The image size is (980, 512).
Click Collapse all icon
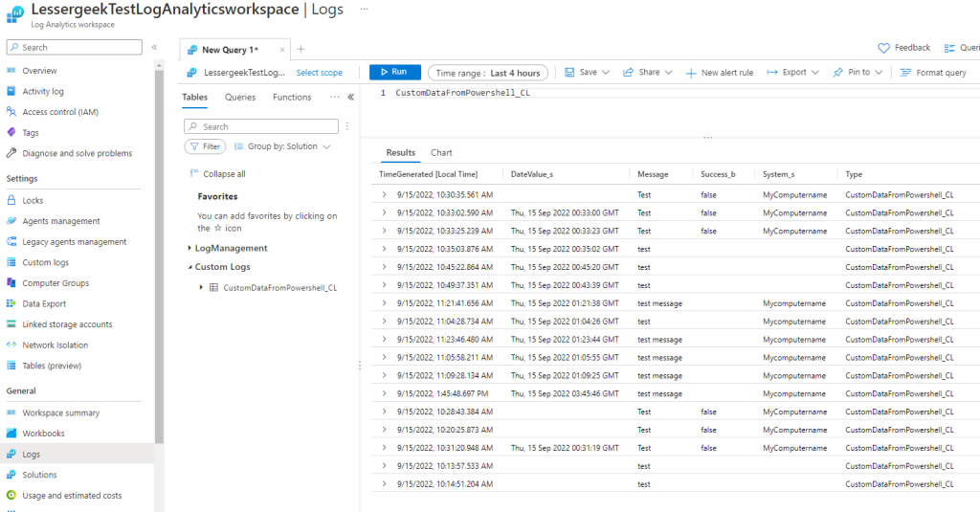(x=194, y=174)
